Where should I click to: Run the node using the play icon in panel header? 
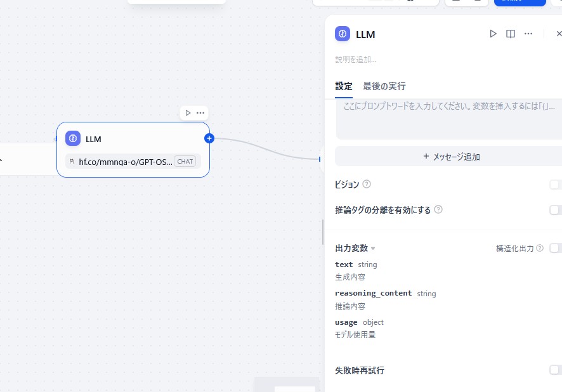(x=493, y=34)
